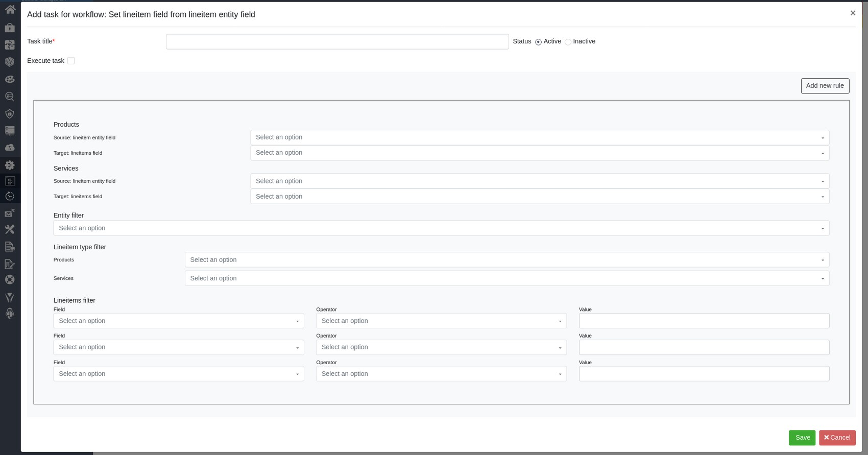Open third Lineitems filter Field dropdown

coord(179,374)
